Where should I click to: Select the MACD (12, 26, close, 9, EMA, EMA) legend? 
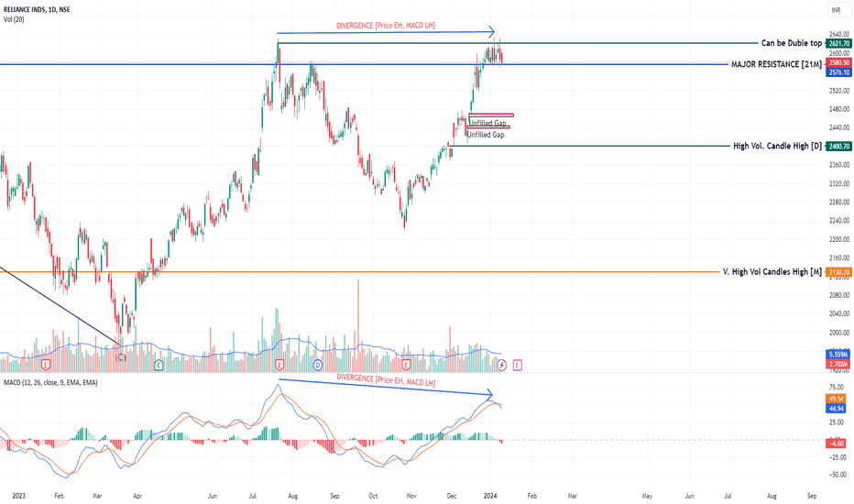pos(50,382)
